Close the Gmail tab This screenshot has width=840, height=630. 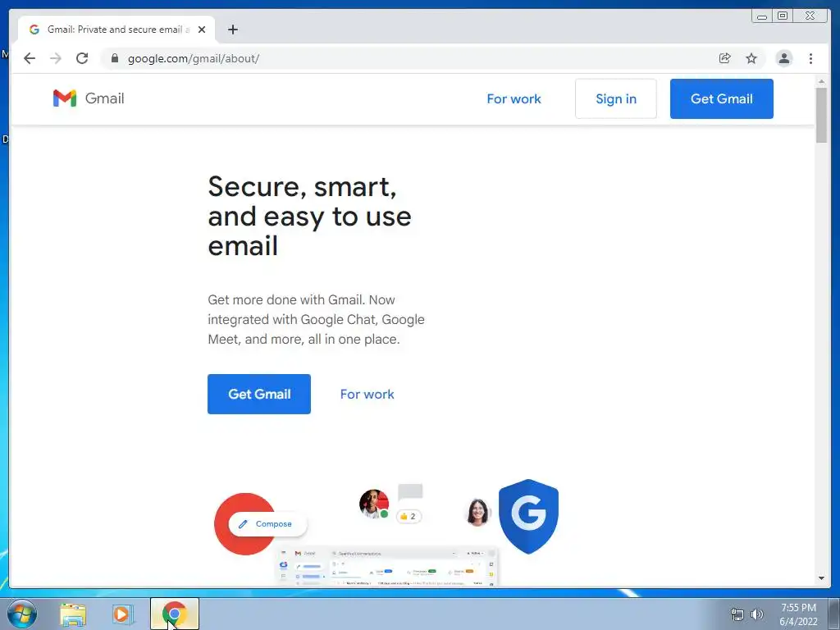point(202,30)
